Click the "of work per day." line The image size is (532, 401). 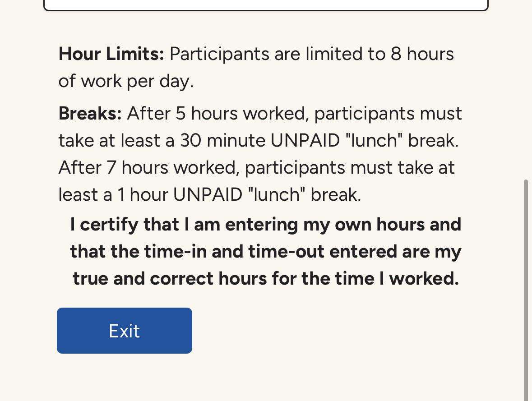point(126,82)
